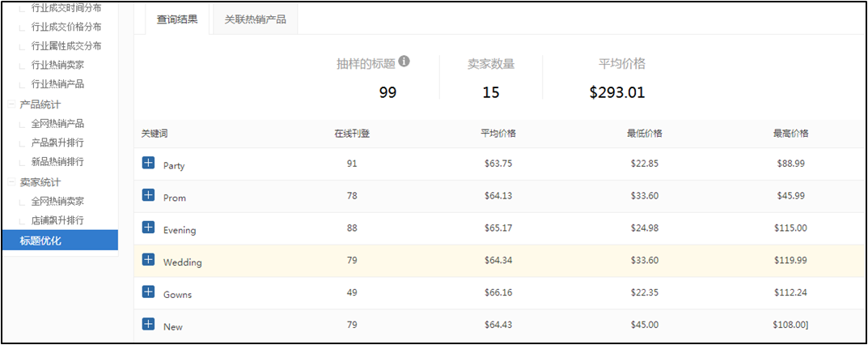Sort by the 在线刊登 column header
The image size is (868, 345).
click(352, 134)
